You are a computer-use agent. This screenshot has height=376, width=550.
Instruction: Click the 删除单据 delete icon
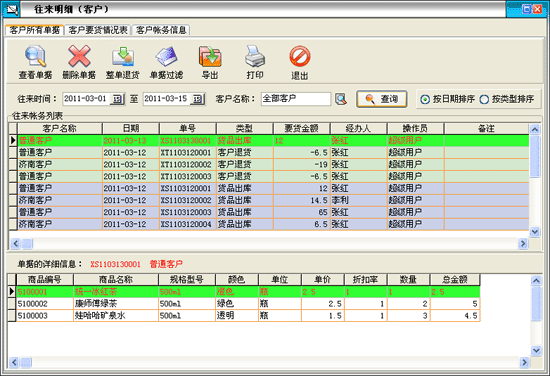pyautogui.click(x=79, y=56)
